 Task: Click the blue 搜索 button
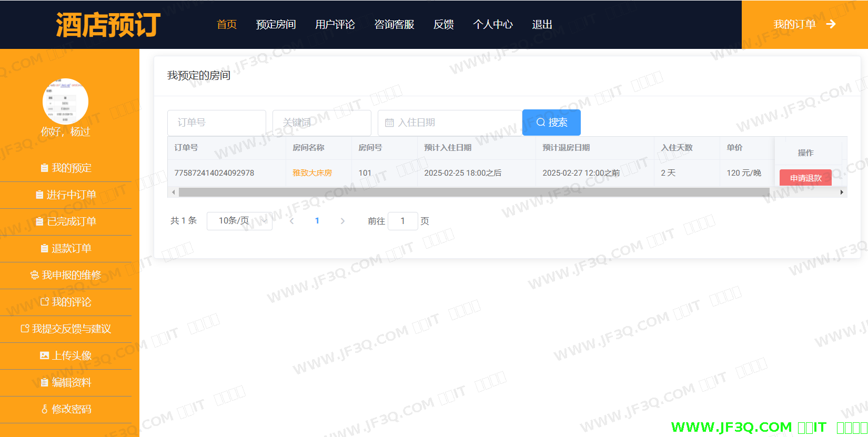551,123
